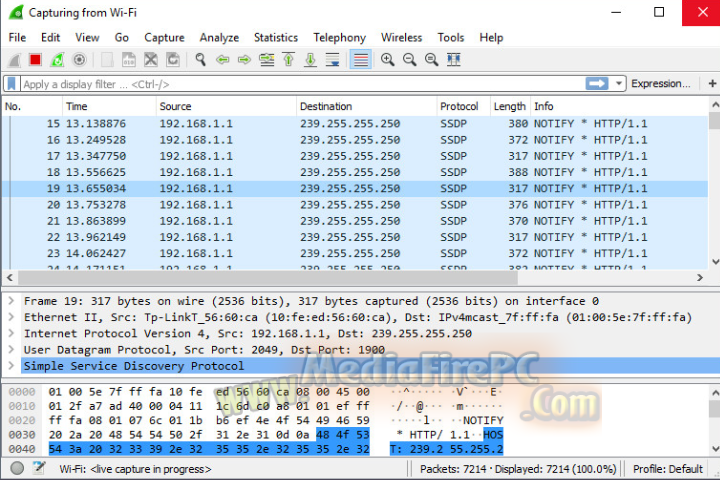The image size is (720, 480).
Task: Apply display filter with blue arrow
Action: 596,84
